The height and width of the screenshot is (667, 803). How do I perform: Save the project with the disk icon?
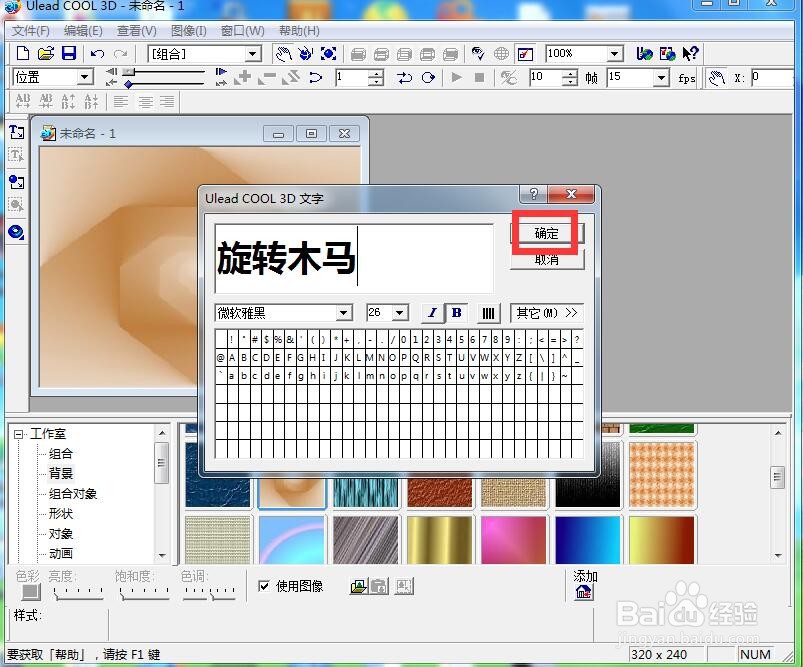click(69, 53)
